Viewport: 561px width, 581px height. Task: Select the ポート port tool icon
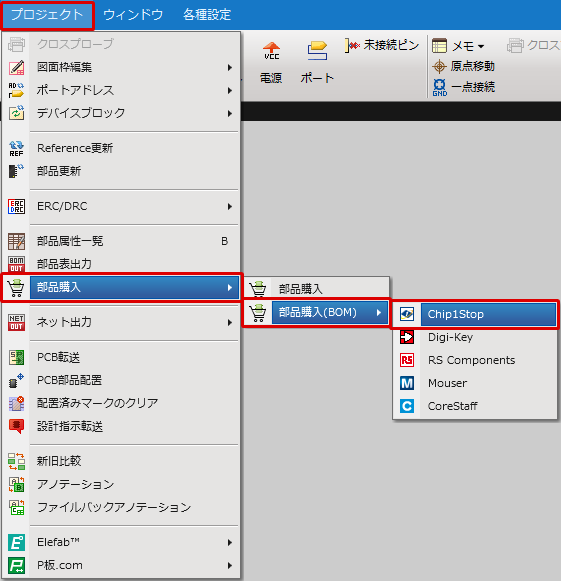[317, 50]
